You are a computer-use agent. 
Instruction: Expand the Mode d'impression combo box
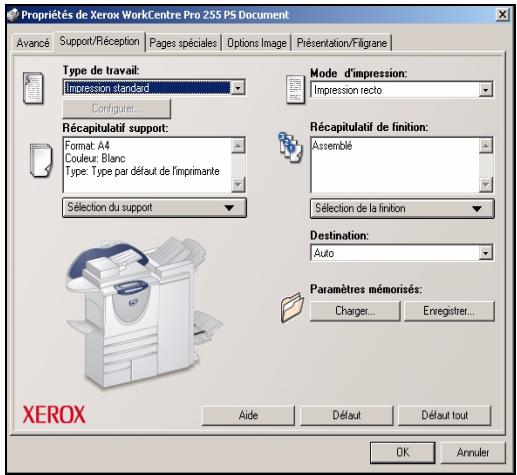coord(485,90)
